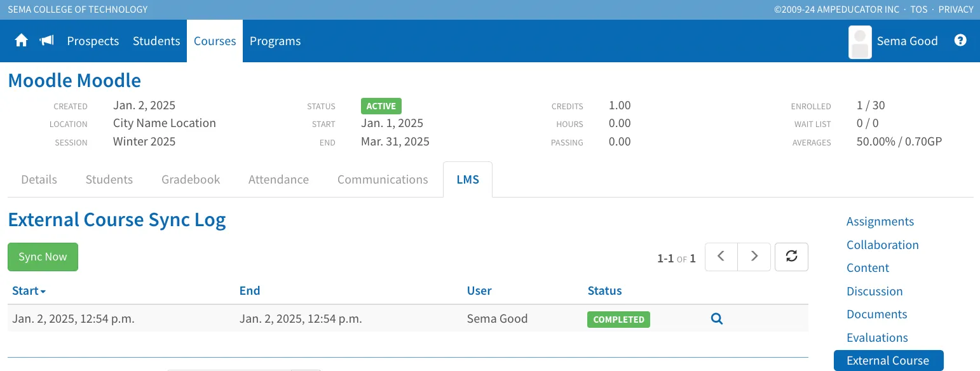The height and width of the screenshot is (371, 980).
Task: Click the COMPLETED status badge
Action: (618, 320)
